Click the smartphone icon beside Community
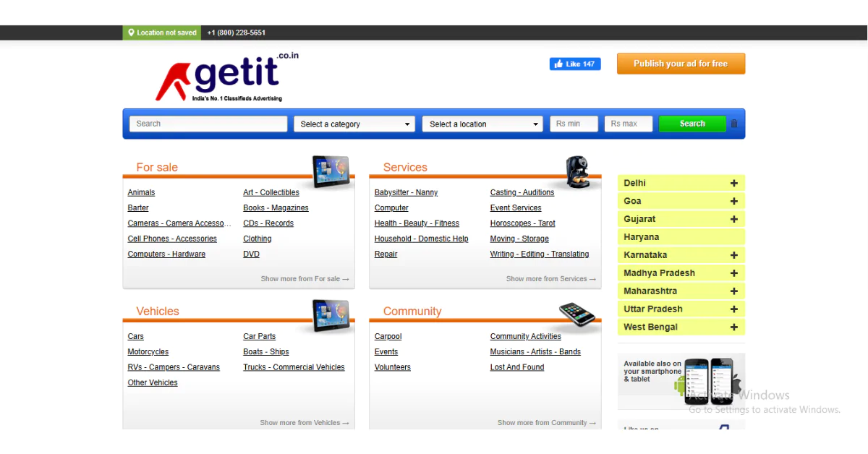868x454 pixels. [577, 314]
